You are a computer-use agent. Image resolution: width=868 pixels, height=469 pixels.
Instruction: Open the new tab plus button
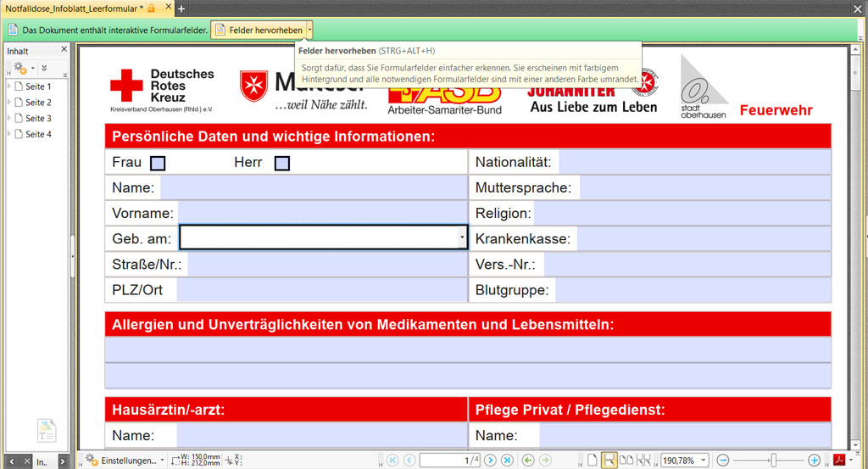click(x=181, y=8)
